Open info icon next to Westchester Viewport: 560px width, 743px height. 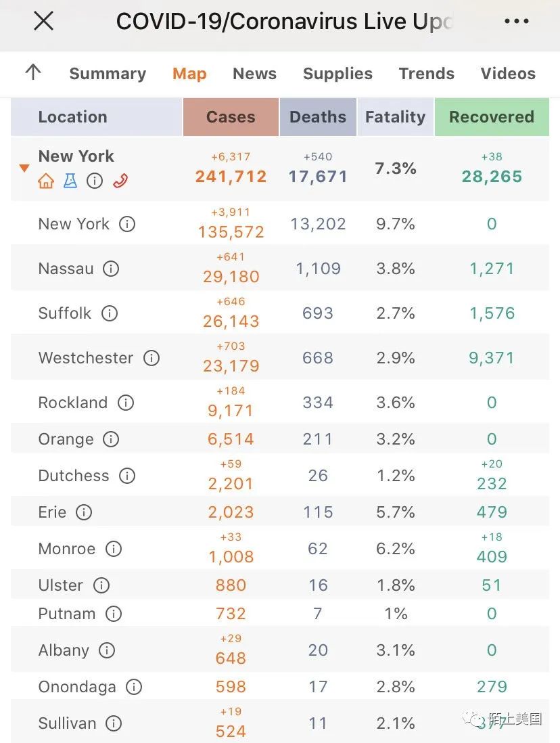click(x=151, y=358)
